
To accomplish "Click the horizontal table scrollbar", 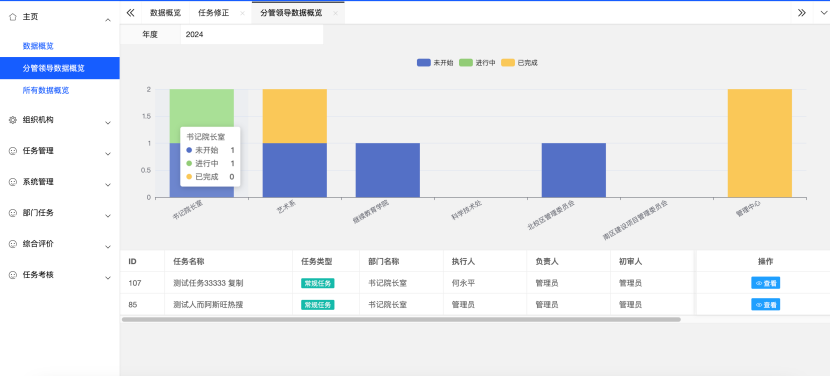I will click(401, 319).
